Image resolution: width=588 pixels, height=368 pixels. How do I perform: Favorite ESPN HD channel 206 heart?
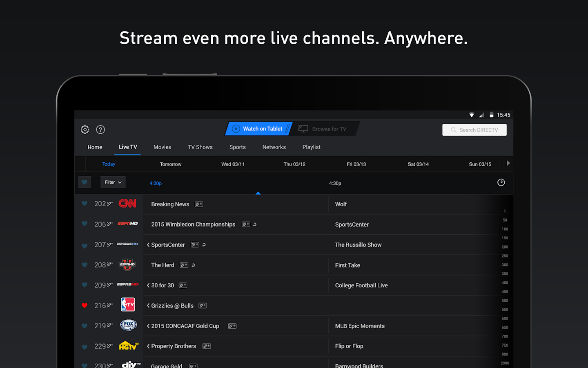[85, 224]
